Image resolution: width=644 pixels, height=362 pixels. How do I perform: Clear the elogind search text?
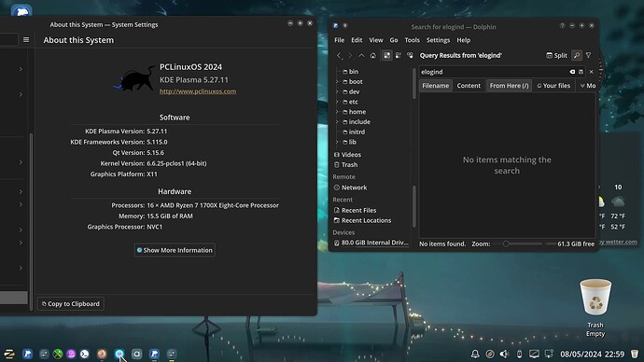(x=572, y=72)
